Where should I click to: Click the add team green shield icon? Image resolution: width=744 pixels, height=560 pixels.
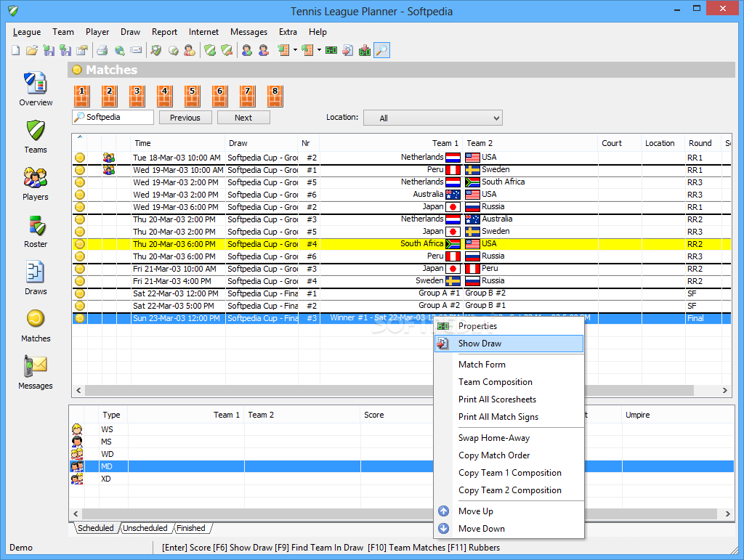point(210,50)
